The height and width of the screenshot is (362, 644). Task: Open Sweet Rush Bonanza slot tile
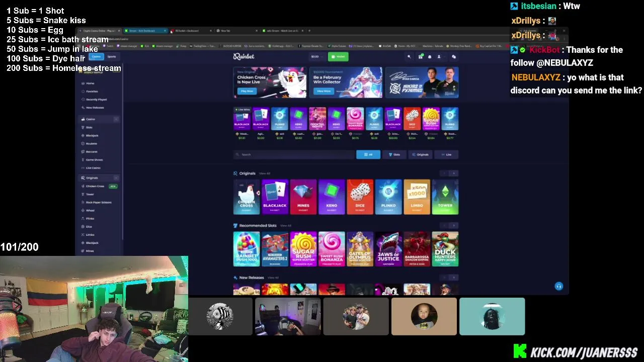tap(332, 249)
